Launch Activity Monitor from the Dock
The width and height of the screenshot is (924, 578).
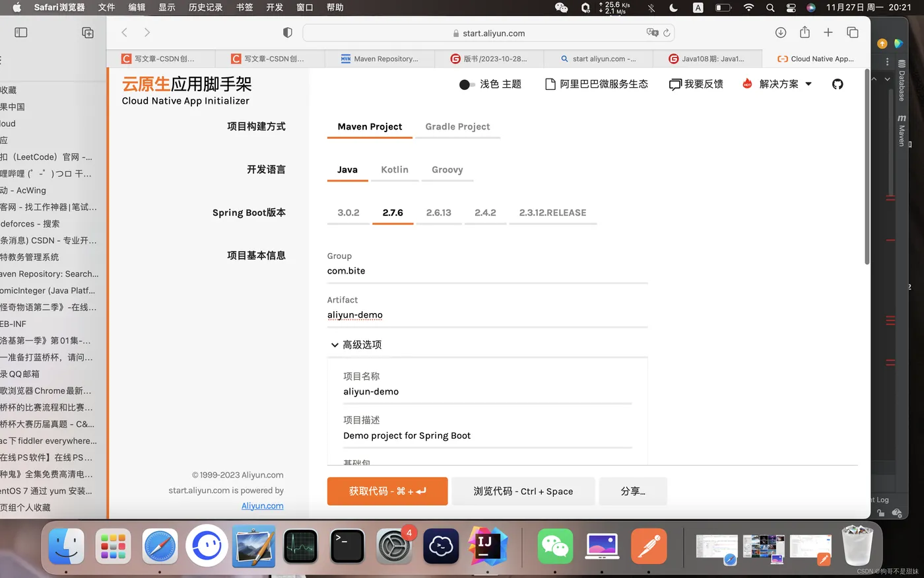(301, 546)
